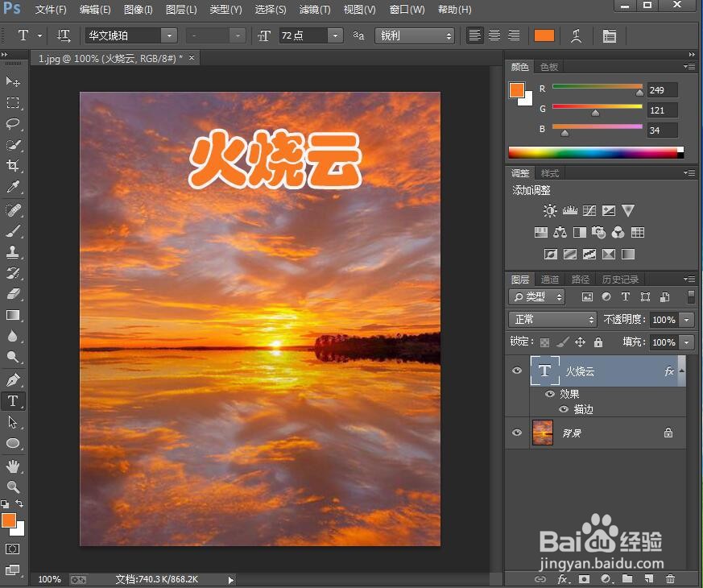Select the Eraser tool

coord(13,294)
